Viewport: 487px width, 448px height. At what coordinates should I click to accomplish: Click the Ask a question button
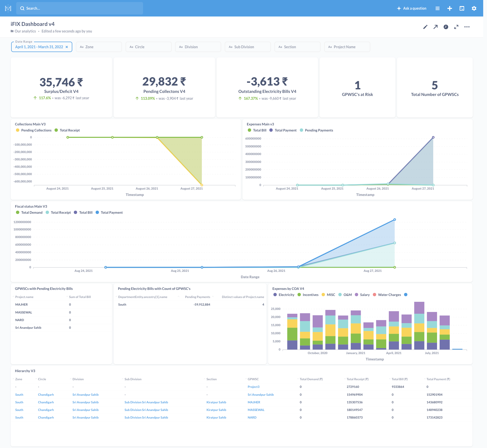[x=412, y=8]
